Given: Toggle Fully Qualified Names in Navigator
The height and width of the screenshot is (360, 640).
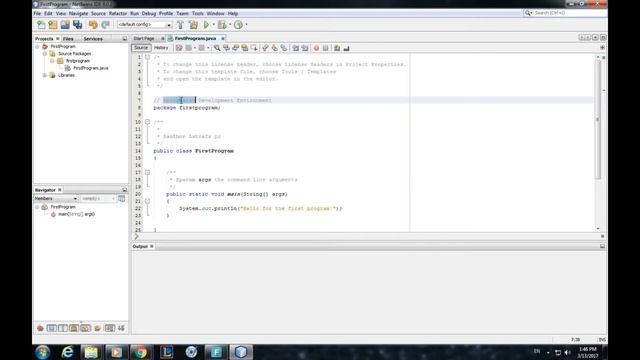Looking at the screenshot, I should pos(97,328).
